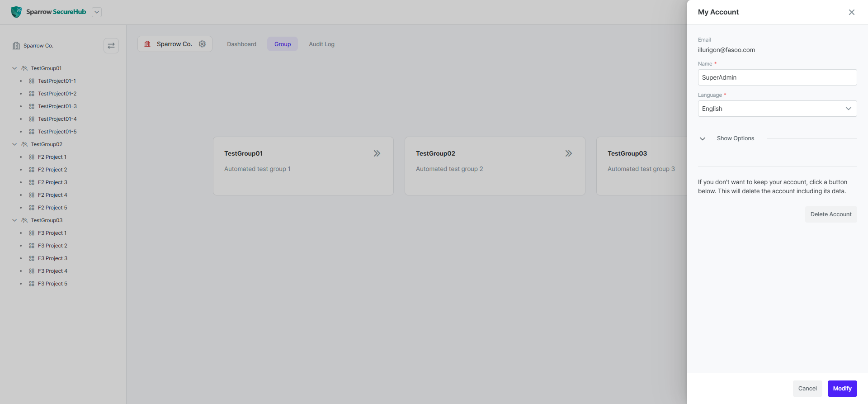This screenshot has height=404, width=868.
Task: Click the Sparrow SecureHub shield logo
Action: (x=16, y=12)
